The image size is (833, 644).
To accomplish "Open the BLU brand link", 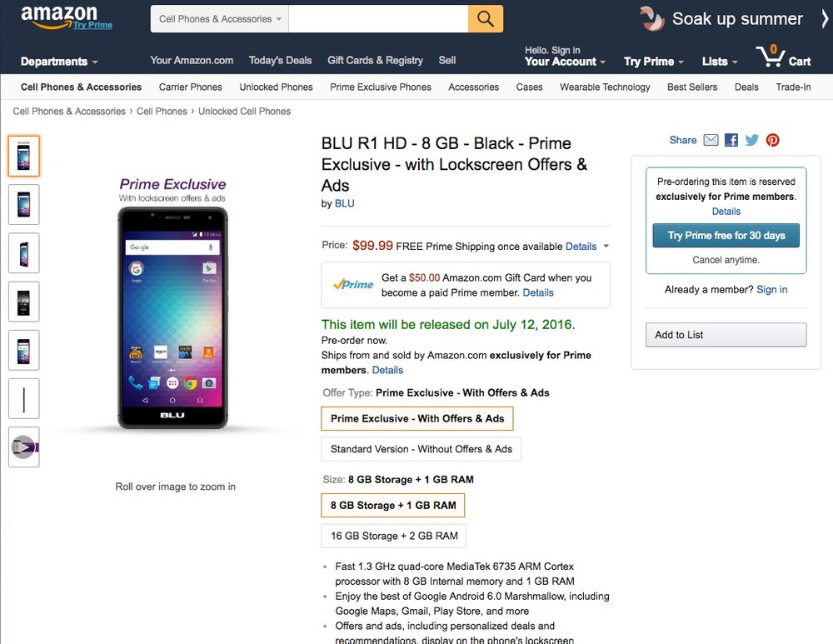I will 345,203.
